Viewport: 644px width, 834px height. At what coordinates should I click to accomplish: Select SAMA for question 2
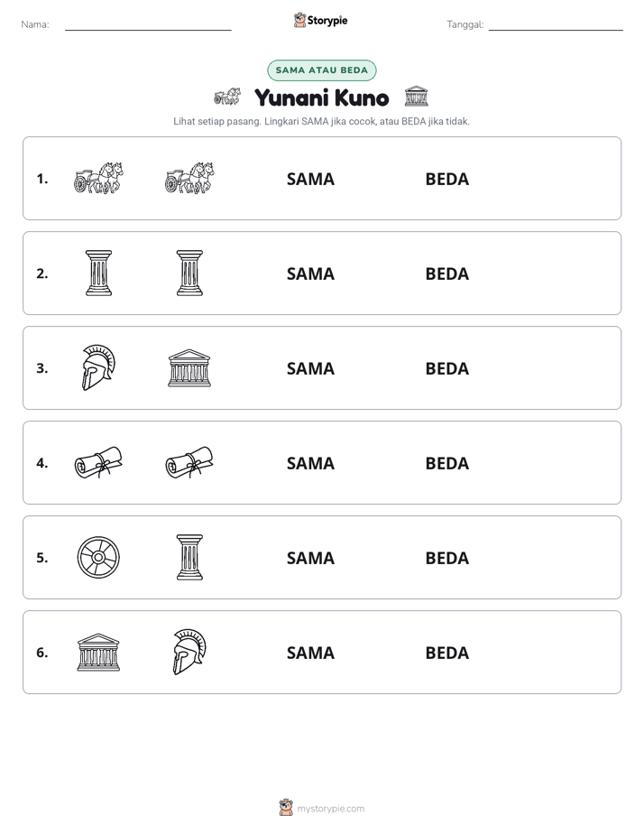[x=311, y=273]
